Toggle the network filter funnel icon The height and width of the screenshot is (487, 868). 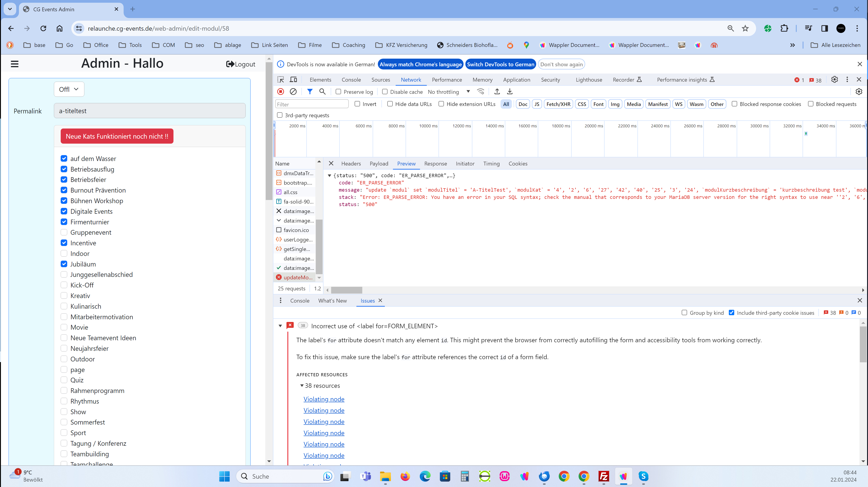pyautogui.click(x=310, y=92)
